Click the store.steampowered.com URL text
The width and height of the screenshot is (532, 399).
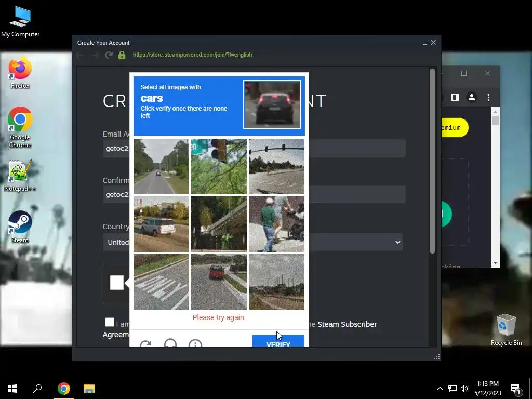coord(192,55)
